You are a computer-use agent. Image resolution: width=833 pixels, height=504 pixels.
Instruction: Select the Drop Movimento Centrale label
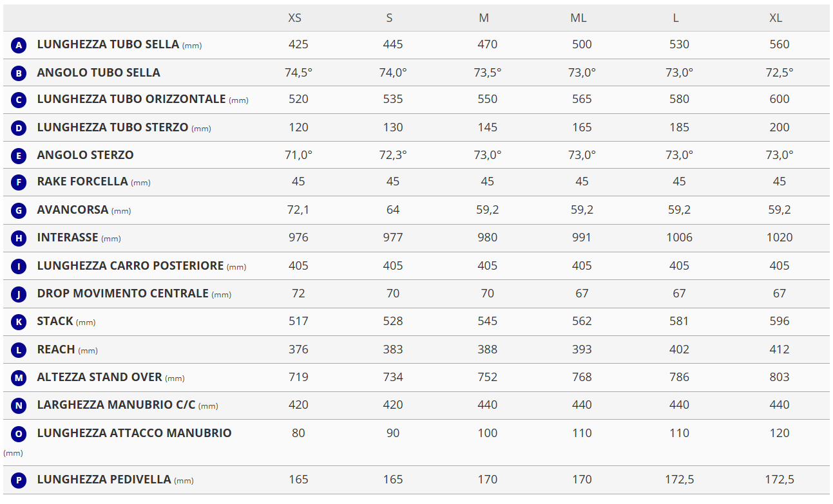[x=122, y=294]
